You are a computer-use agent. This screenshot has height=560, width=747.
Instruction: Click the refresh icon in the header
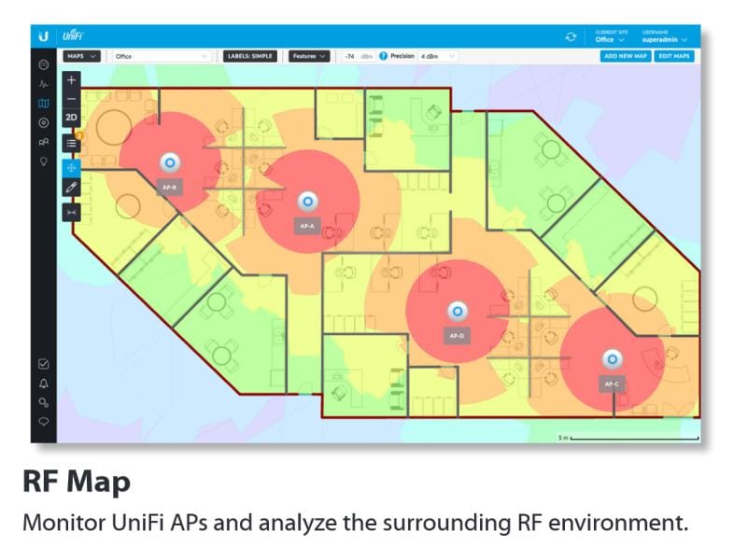point(571,36)
